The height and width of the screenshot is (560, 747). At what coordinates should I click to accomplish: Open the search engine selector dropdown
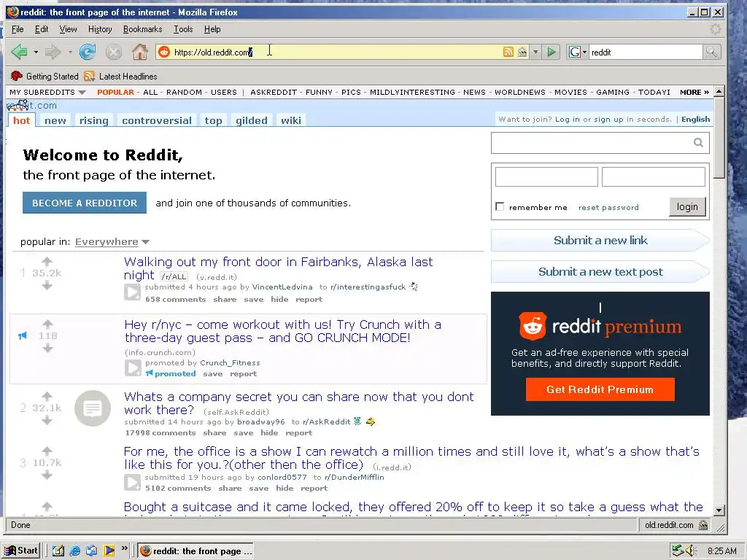(x=584, y=52)
